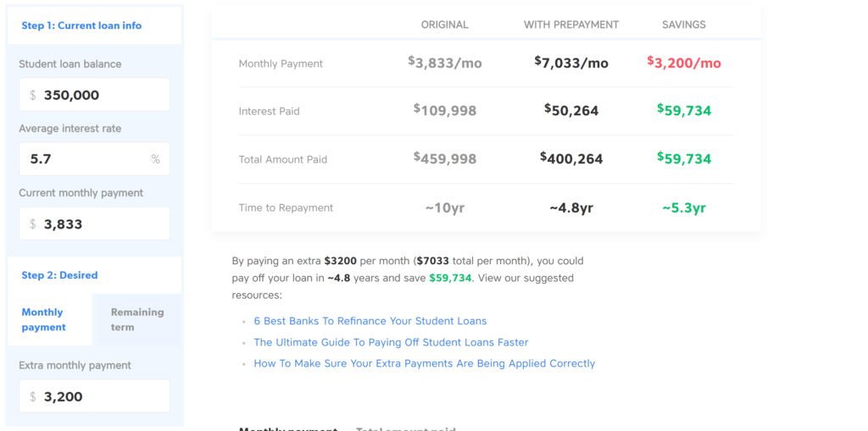
Task: Click the original $3,833/mo value
Action: point(445,63)
